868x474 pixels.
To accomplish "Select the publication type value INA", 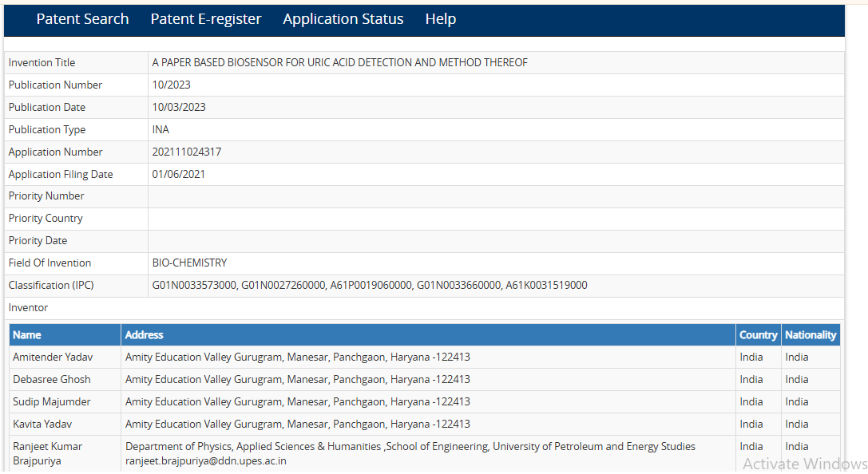I will 161,129.
